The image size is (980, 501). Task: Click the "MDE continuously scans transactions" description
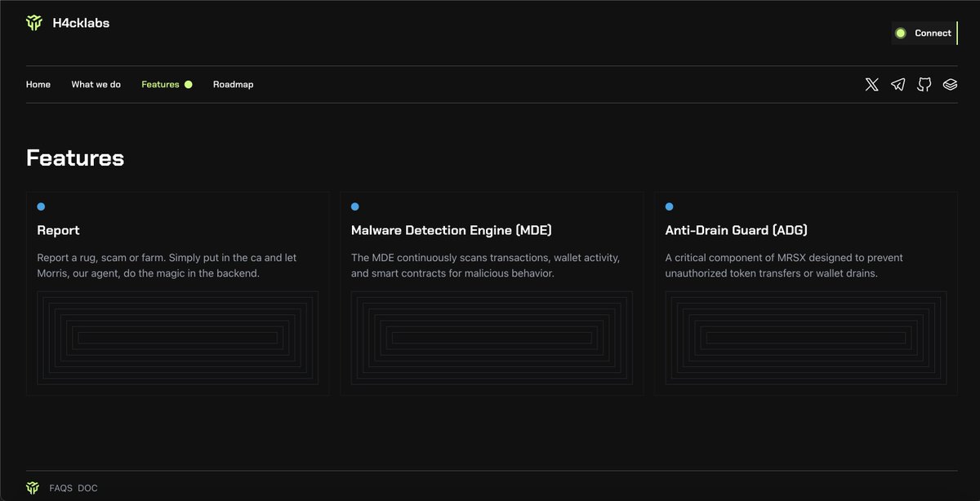(x=486, y=266)
